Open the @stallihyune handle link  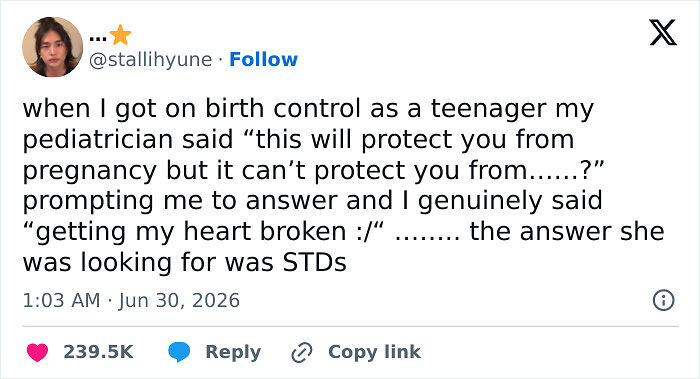[150, 60]
